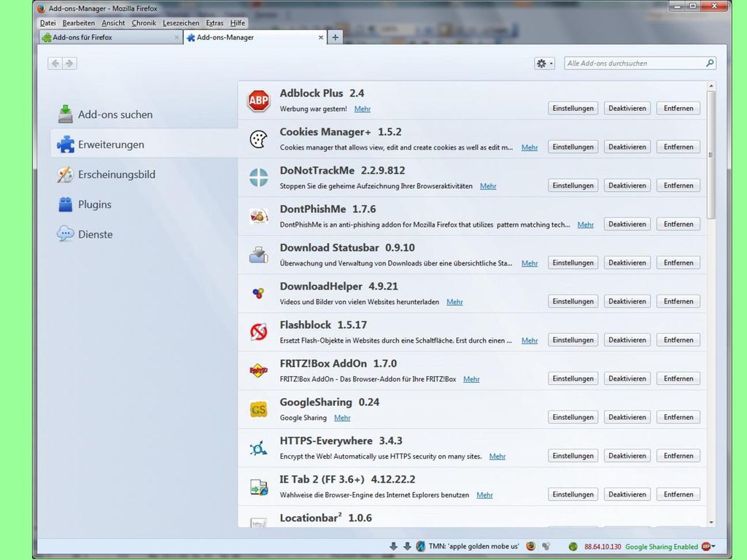Open the Lesezeichen menu
Image resolution: width=747 pixels, height=560 pixels.
(181, 23)
